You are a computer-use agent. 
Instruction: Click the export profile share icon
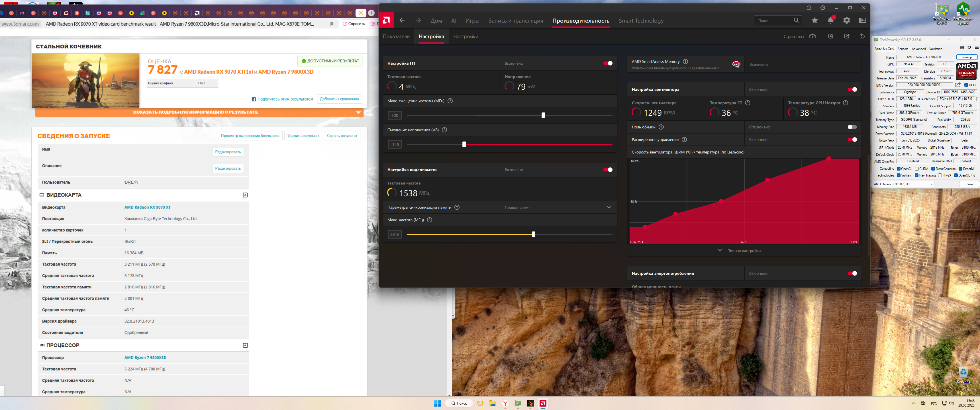point(846,36)
